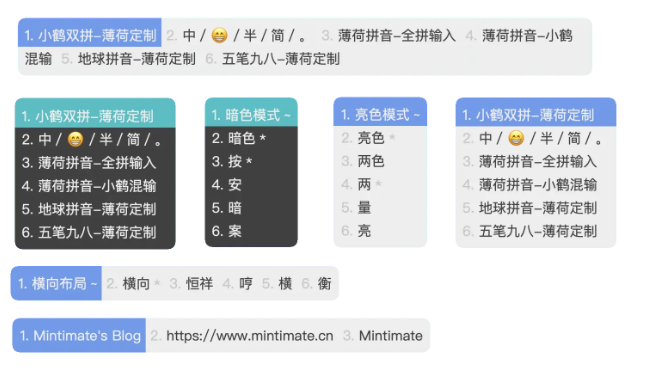Pick 薄荷拼音-小鹤混输 in horizontal scheme bar
Image resolution: width=651 pixels, height=381 pixels.
pos(519,36)
